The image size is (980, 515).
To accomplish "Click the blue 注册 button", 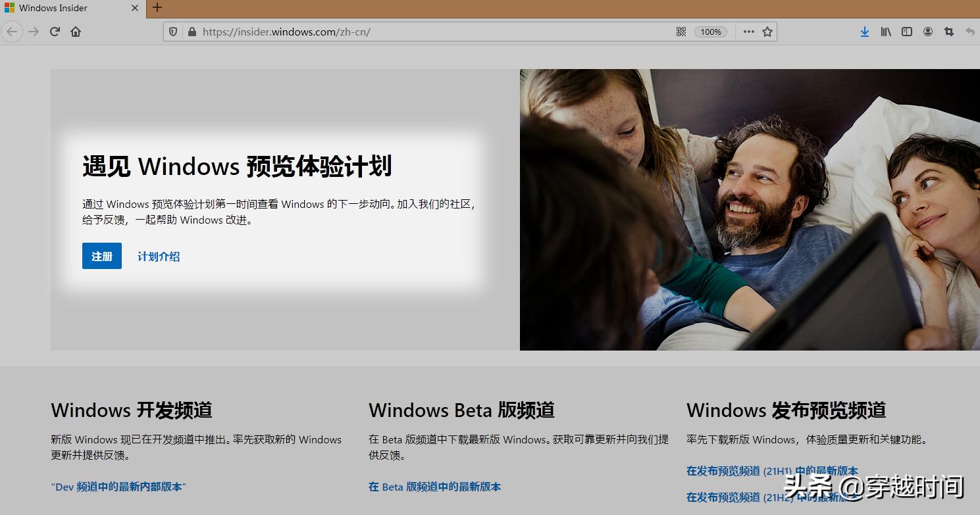I will coord(101,256).
